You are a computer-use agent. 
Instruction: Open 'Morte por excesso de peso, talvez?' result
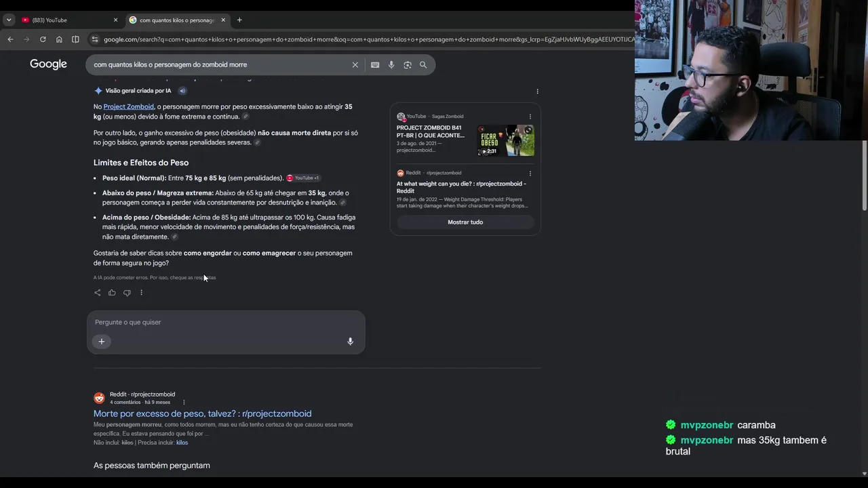(x=203, y=413)
